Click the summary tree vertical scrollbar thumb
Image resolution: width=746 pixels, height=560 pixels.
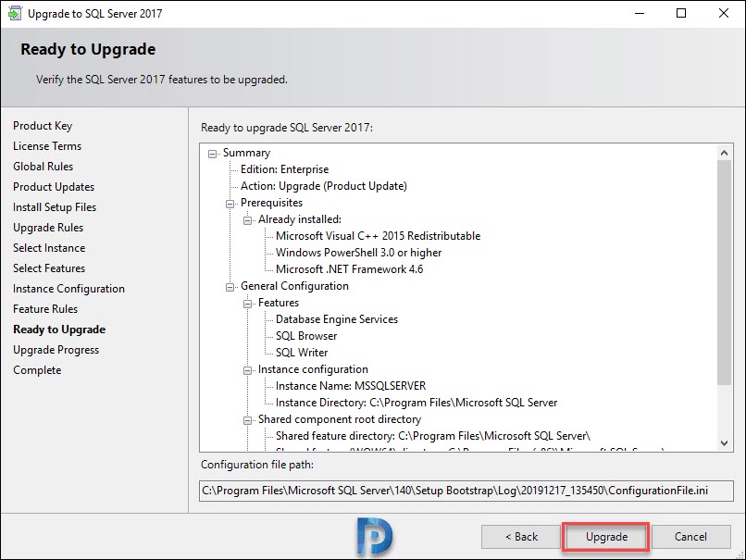click(x=724, y=273)
